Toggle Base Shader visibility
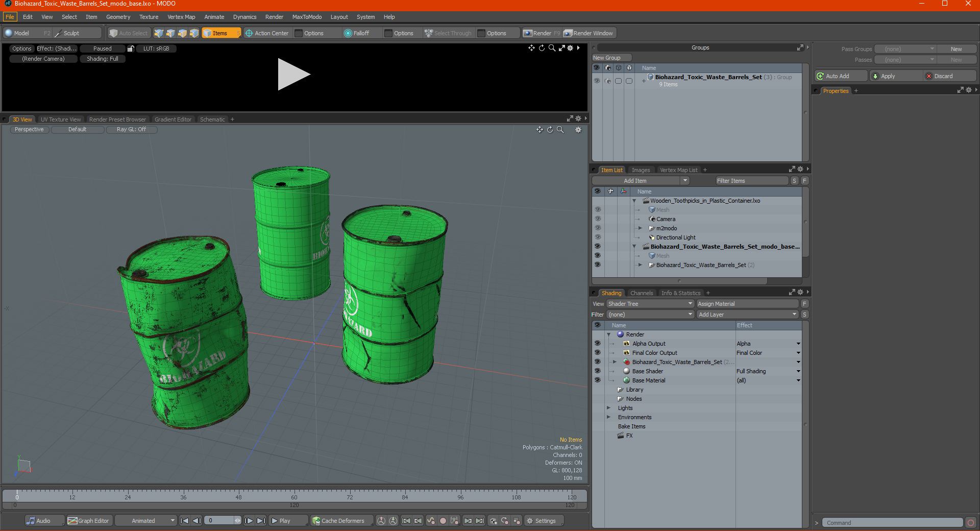This screenshot has height=531, width=980. [597, 371]
